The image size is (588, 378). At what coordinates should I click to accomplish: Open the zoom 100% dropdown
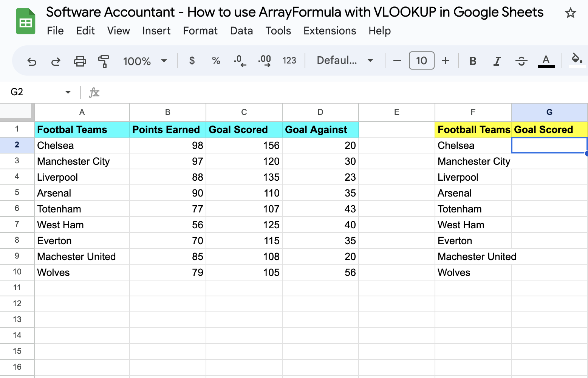pyautogui.click(x=145, y=61)
